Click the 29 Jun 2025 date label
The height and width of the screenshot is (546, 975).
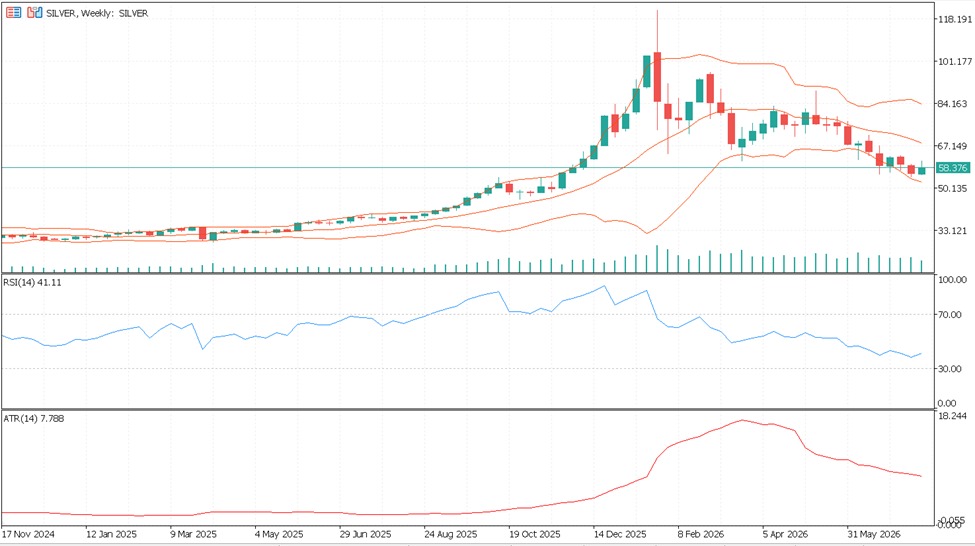point(365,534)
